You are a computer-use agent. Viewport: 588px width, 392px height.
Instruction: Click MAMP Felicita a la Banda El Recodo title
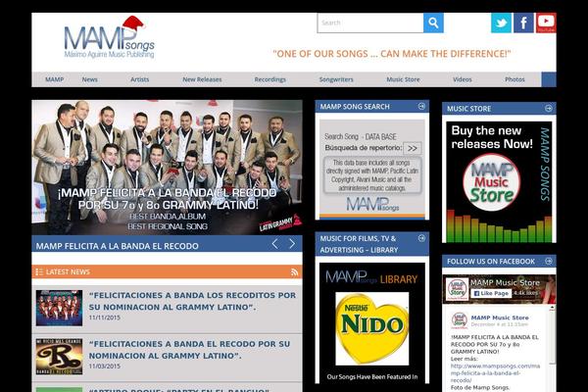[117, 246]
